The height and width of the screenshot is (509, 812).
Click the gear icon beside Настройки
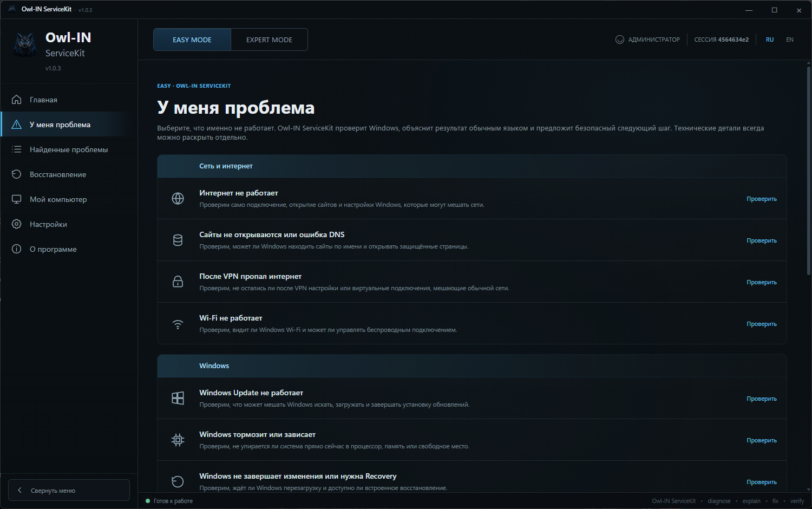[17, 224]
